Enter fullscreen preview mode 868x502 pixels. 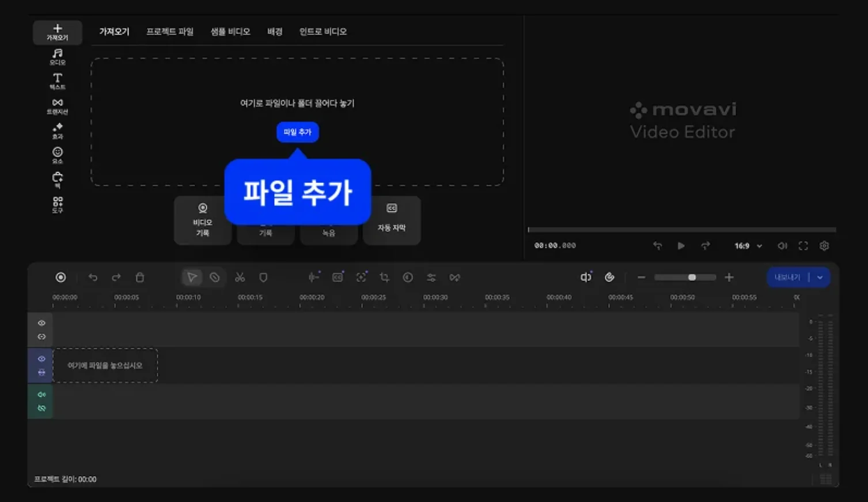click(x=803, y=246)
